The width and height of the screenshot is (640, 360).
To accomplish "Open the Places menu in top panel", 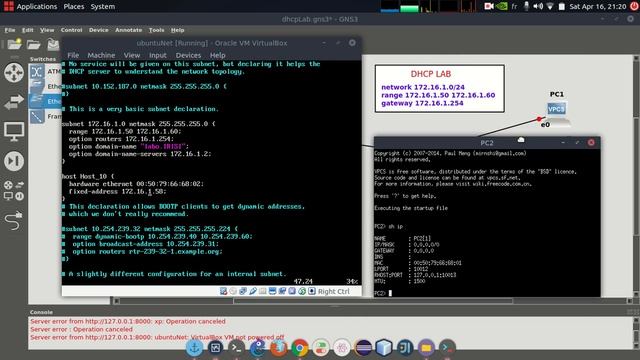I will coord(74,7).
